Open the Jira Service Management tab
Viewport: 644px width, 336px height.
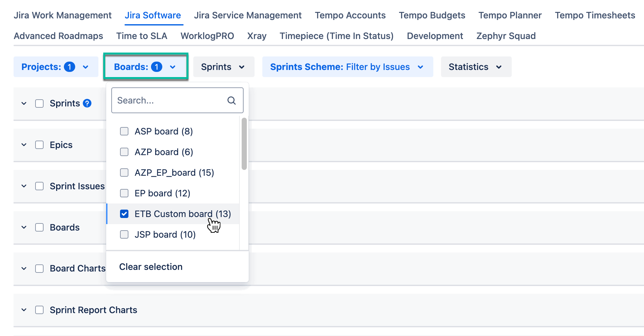click(x=247, y=15)
